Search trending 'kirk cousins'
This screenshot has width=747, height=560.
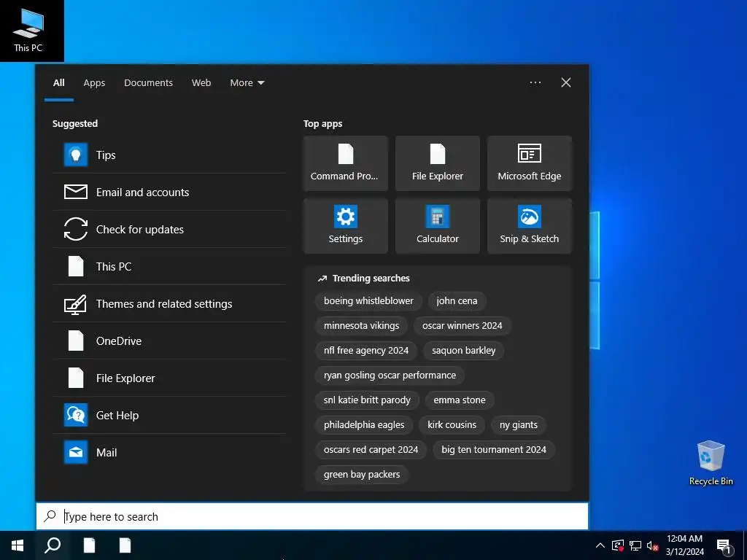pos(452,425)
